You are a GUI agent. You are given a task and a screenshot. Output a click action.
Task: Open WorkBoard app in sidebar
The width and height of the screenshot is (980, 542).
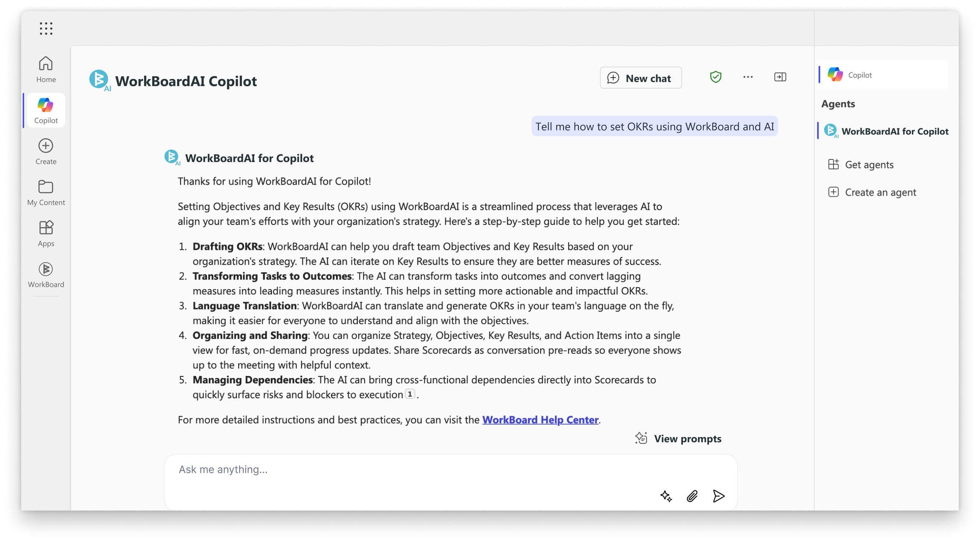point(46,275)
